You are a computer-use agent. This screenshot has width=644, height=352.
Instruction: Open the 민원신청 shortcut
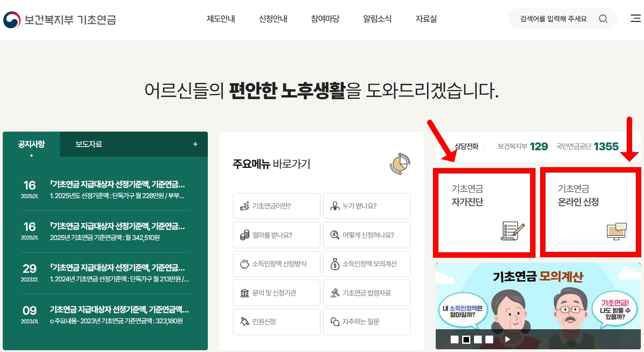click(x=276, y=321)
